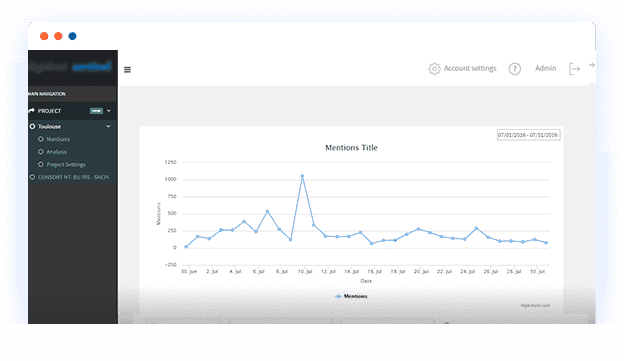Click the Analysis circle bullet icon

(x=41, y=152)
